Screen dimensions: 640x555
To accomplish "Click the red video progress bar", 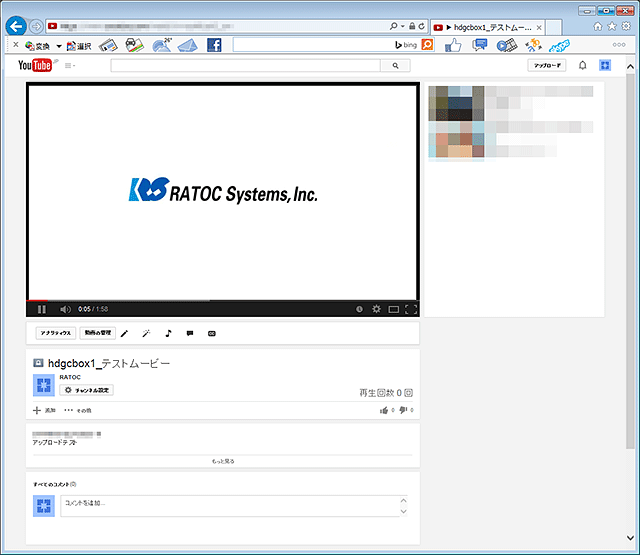I will coord(37,301).
